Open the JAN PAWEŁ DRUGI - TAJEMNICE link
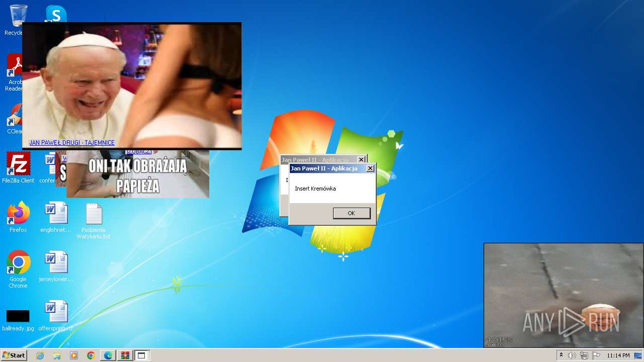Viewport: 644px width, 362px height. pos(72,143)
